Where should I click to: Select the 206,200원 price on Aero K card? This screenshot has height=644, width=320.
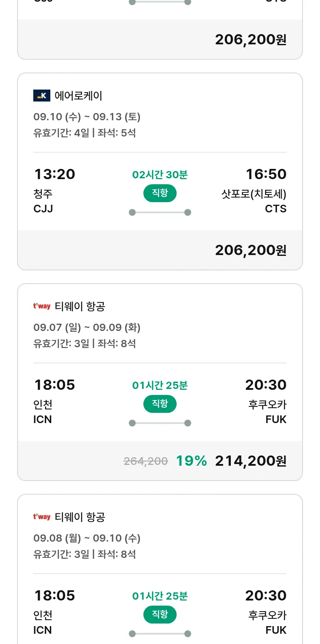[250, 250]
